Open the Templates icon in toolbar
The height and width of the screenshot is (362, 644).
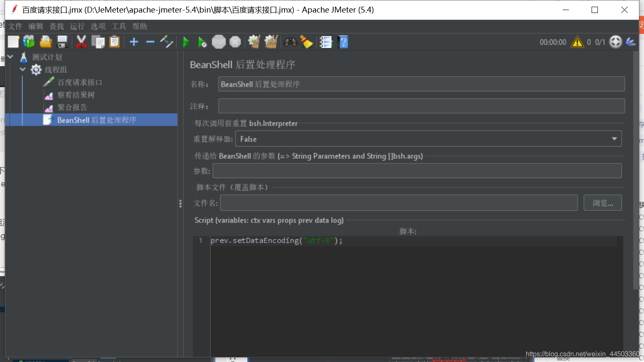[29, 42]
